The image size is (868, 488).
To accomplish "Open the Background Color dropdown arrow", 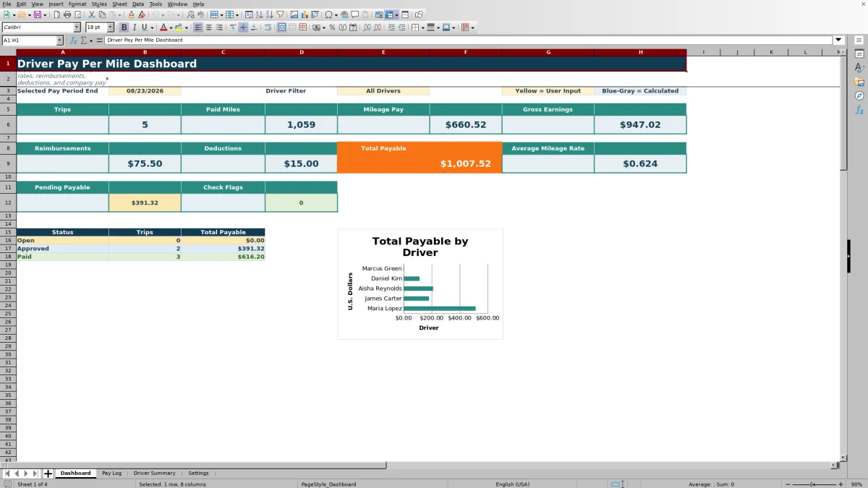I will [187, 27].
